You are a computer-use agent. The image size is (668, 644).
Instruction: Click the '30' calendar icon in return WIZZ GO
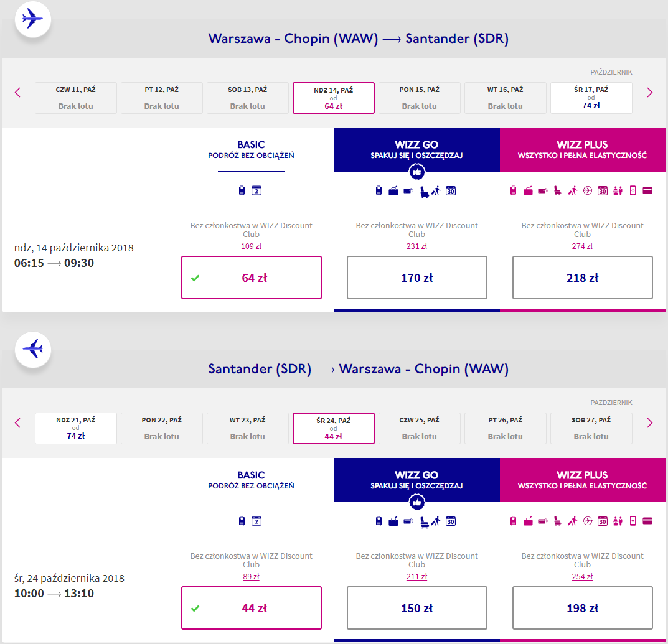(451, 521)
